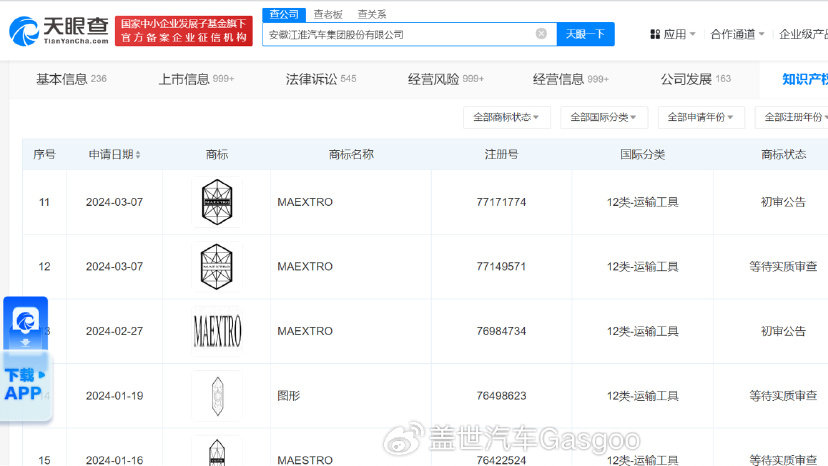Expand the 全部国际分类 filter
Image resolution: width=828 pixels, height=466 pixels.
tap(604, 117)
